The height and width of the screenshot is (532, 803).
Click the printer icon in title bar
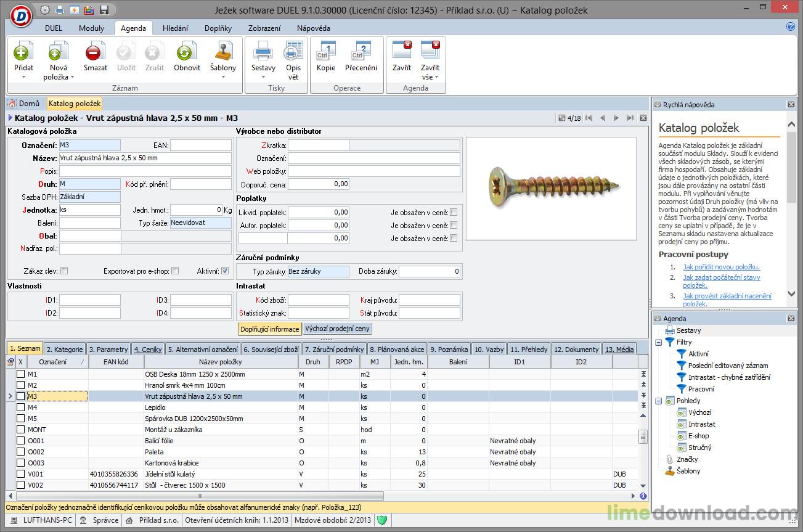point(60,10)
